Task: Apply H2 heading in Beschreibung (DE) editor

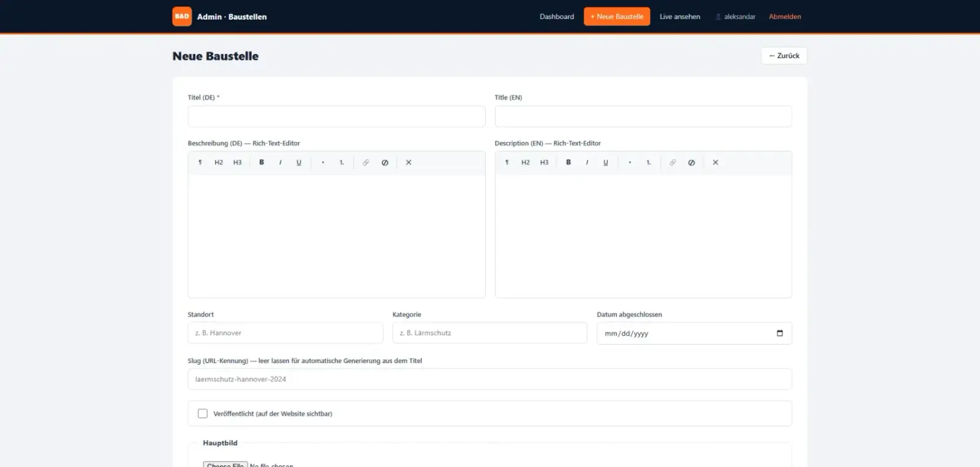Action: (219, 163)
